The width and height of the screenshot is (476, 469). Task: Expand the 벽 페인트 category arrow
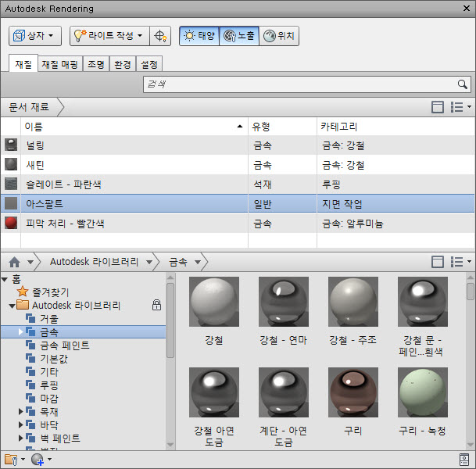pos(20,438)
